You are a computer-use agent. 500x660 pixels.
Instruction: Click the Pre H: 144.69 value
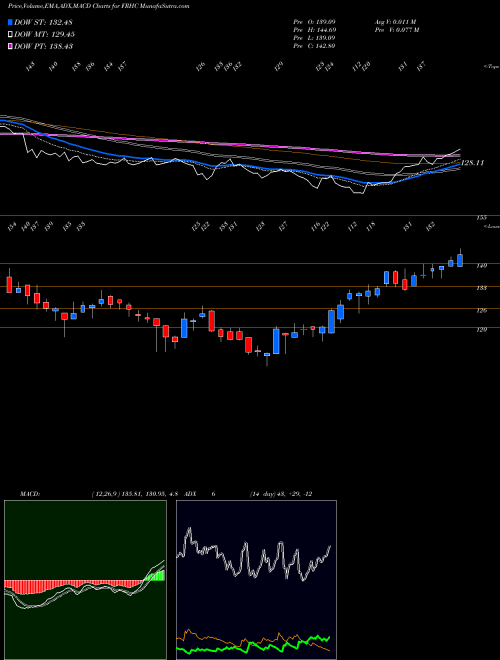click(314, 30)
